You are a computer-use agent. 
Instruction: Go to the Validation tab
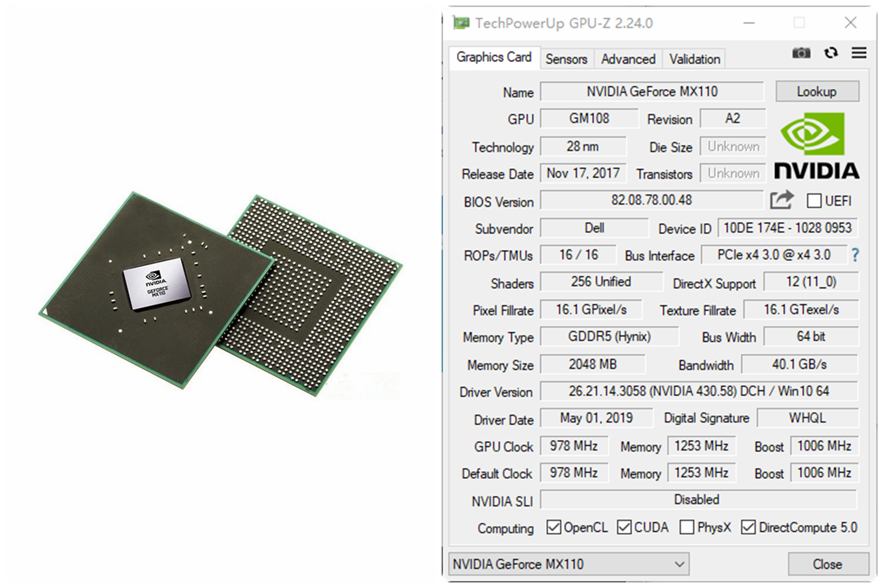pyautogui.click(x=694, y=59)
